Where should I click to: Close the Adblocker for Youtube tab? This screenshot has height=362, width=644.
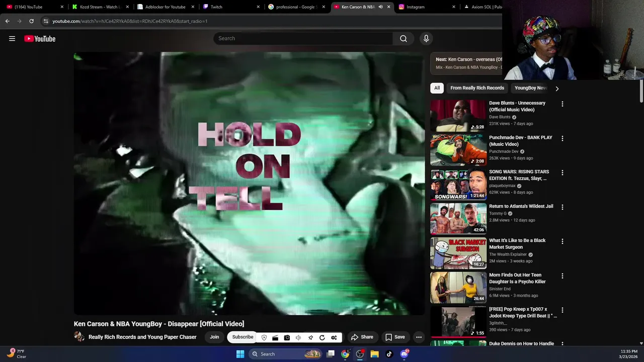(x=193, y=7)
